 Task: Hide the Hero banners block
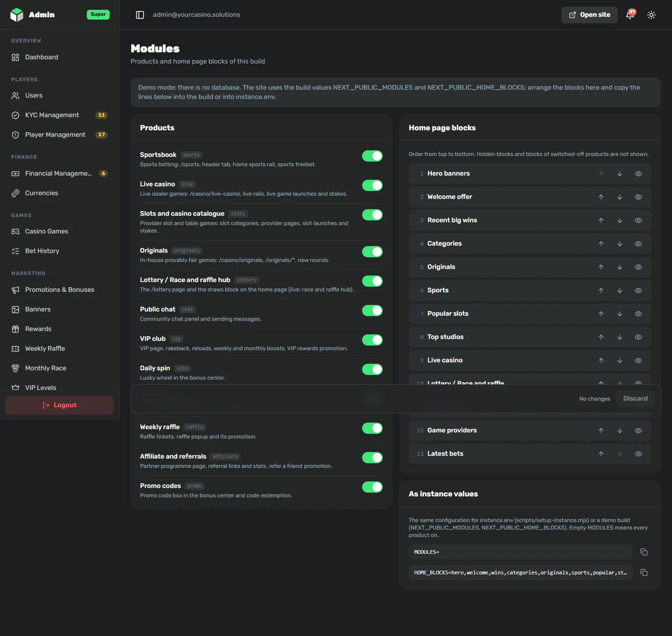tap(638, 174)
